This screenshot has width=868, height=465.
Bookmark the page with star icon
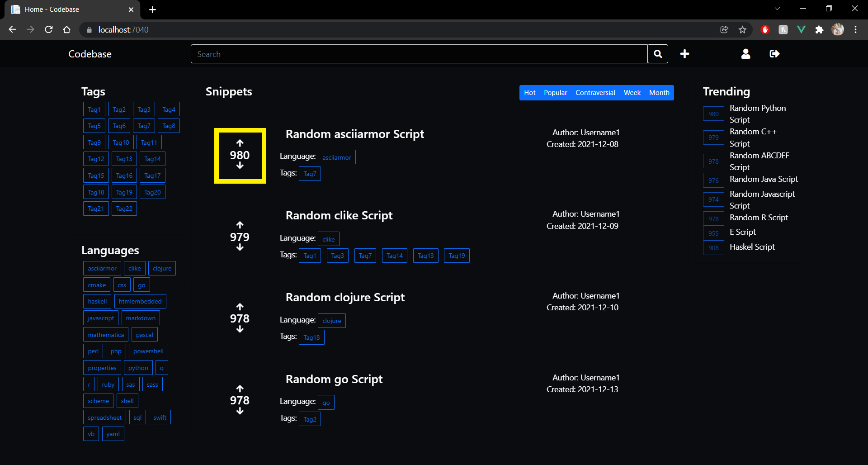[x=742, y=29]
